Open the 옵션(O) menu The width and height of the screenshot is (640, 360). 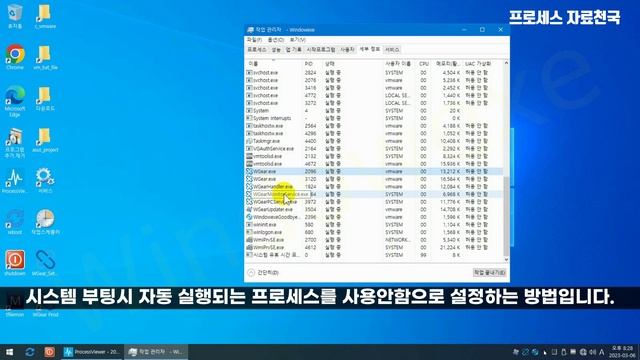(x=276, y=40)
